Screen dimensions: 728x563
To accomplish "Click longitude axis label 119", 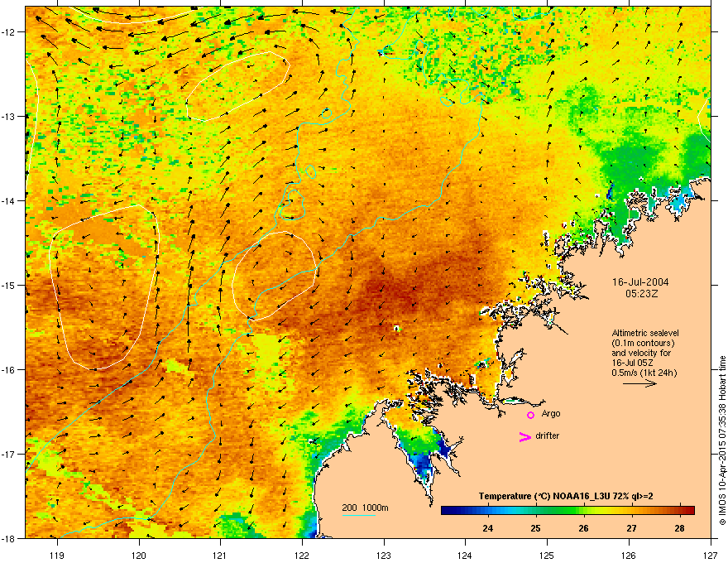I will [57, 555].
